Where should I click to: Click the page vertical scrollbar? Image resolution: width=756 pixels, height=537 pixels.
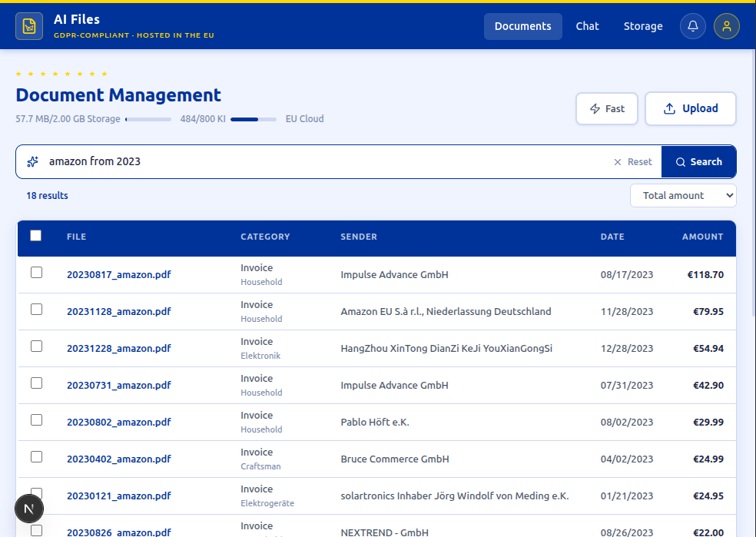[753, 183]
